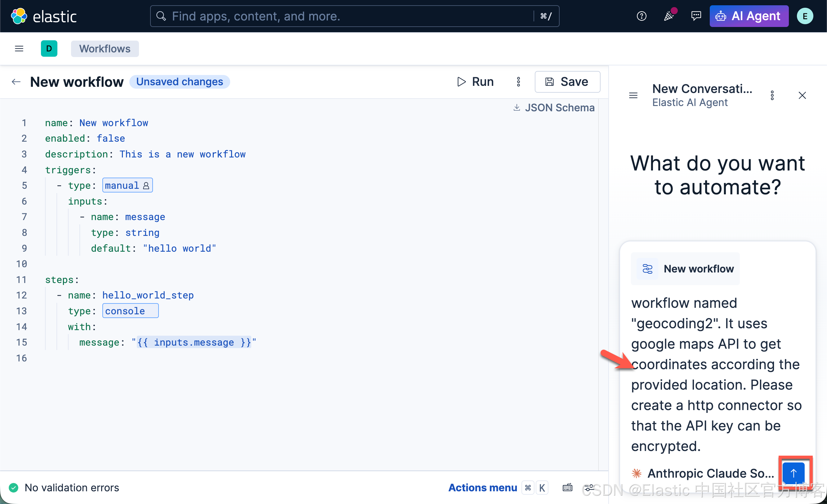This screenshot has width=827, height=504.
Task: Open the feedback chat icon
Action: [x=696, y=16]
